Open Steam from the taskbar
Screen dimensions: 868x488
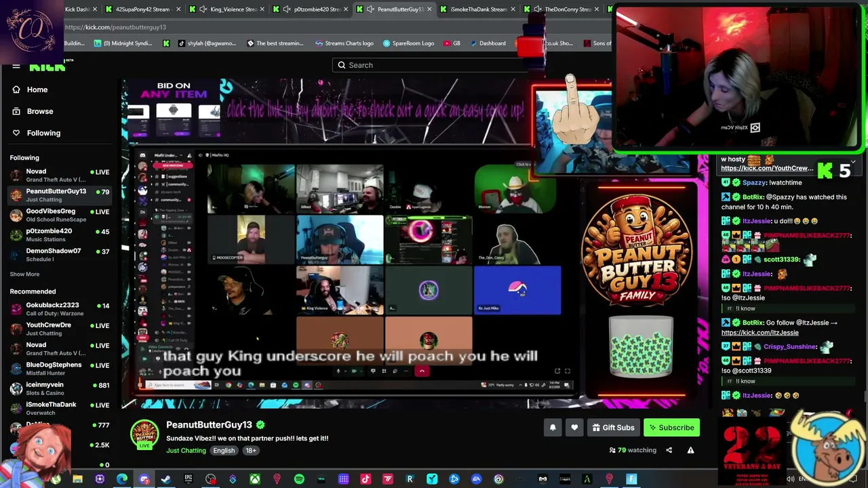(166, 479)
